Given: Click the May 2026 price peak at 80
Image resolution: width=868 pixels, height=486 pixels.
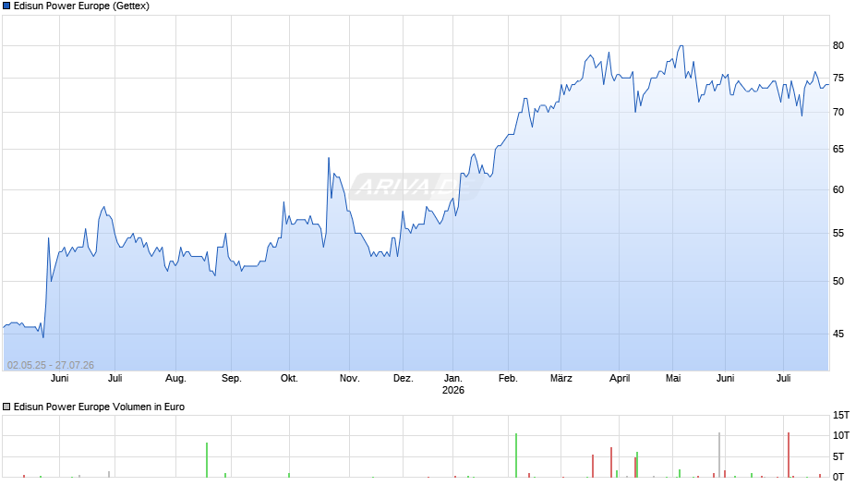Looking at the screenshot, I should click(x=681, y=46).
